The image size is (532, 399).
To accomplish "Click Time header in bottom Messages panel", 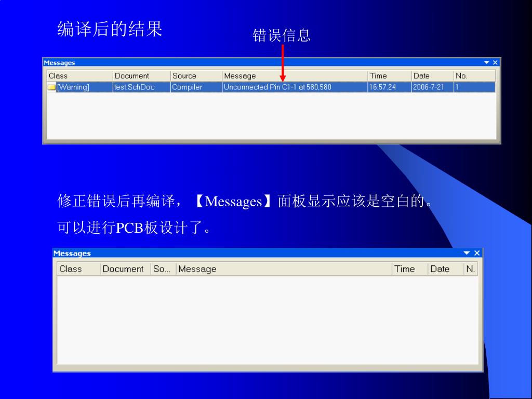I will [x=410, y=269].
